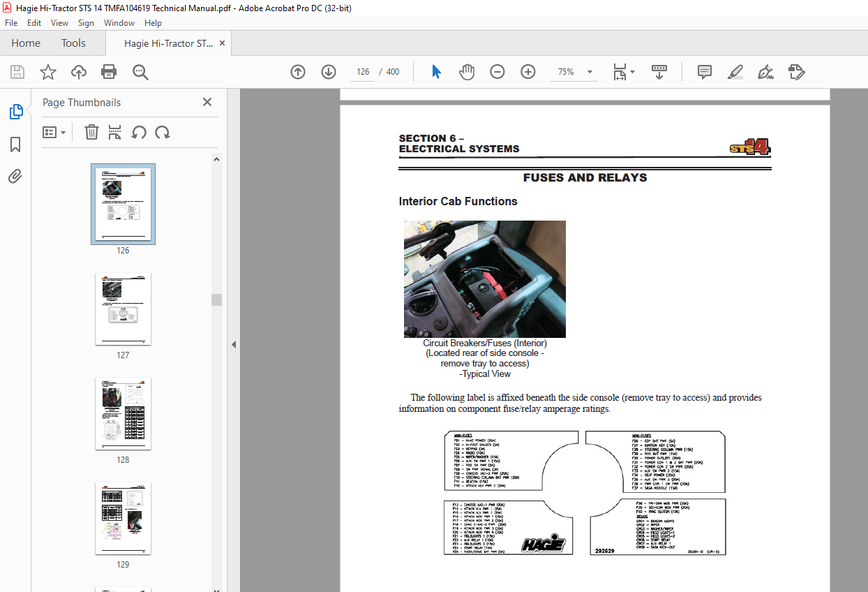Select page 126 thumbnail
This screenshot has height=592, width=868.
click(x=123, y=204)
